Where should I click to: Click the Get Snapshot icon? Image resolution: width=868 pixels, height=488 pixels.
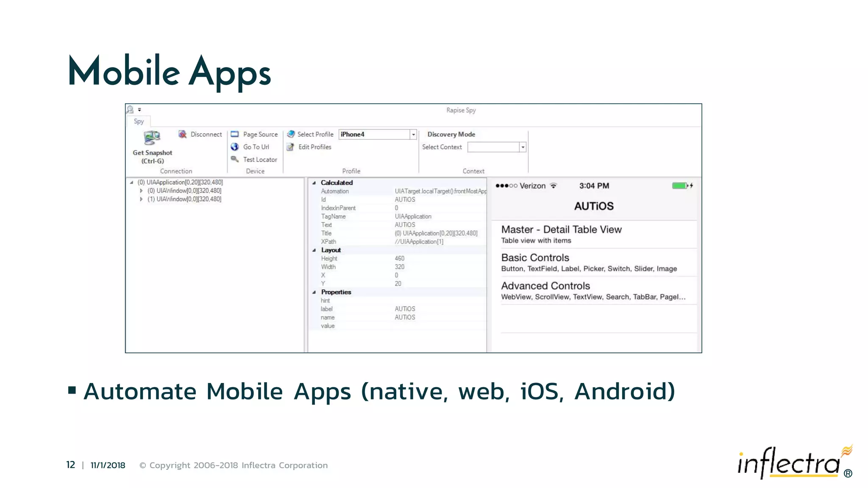[x=152, y=138]
